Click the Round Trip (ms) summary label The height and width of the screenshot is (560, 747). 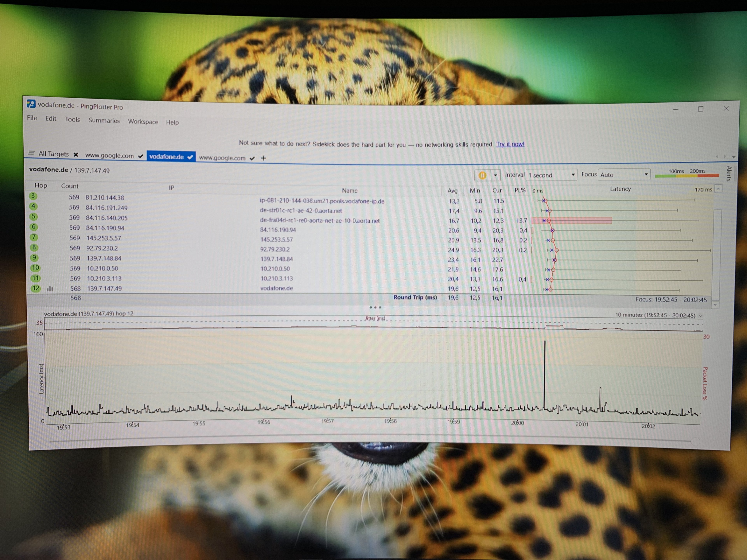415,297
